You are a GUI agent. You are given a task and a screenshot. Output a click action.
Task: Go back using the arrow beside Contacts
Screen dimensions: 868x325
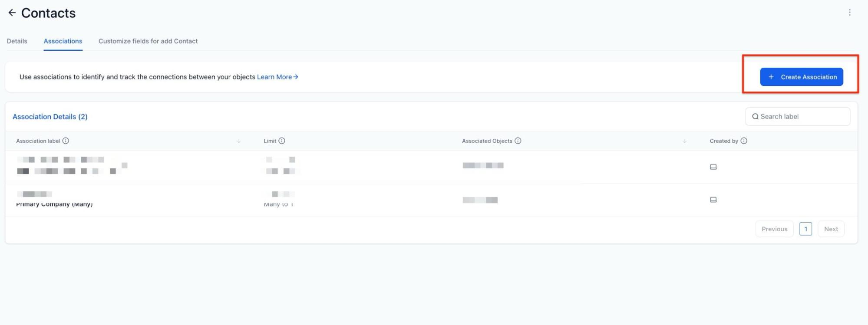(12, 13)
